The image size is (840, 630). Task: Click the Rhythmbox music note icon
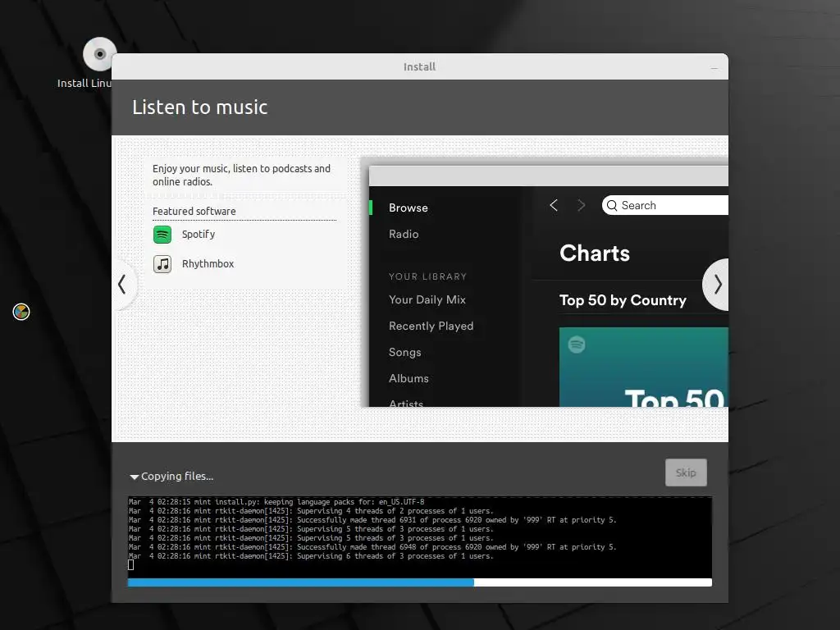pos(162,263)
